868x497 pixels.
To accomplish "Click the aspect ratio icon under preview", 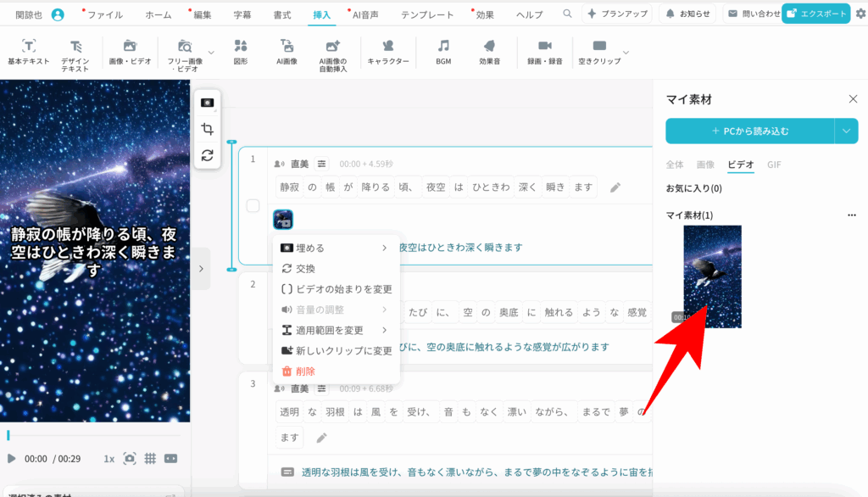I will [171, 458].
